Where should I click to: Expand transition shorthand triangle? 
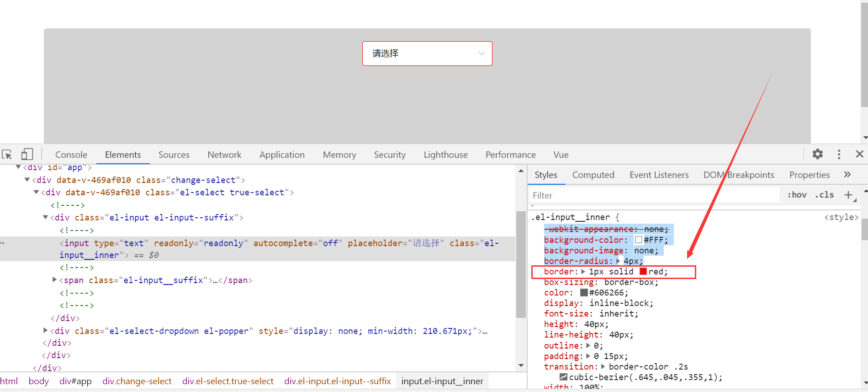click(603, 366)
